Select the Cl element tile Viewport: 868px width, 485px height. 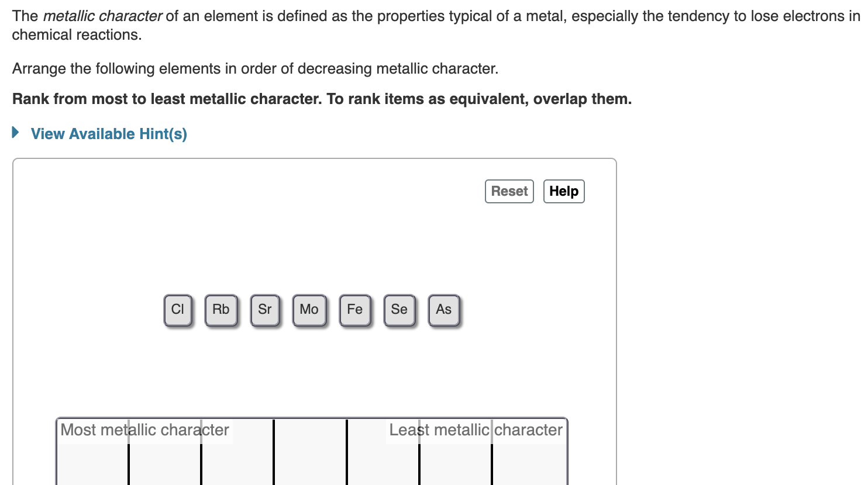(x=178, y=310)
